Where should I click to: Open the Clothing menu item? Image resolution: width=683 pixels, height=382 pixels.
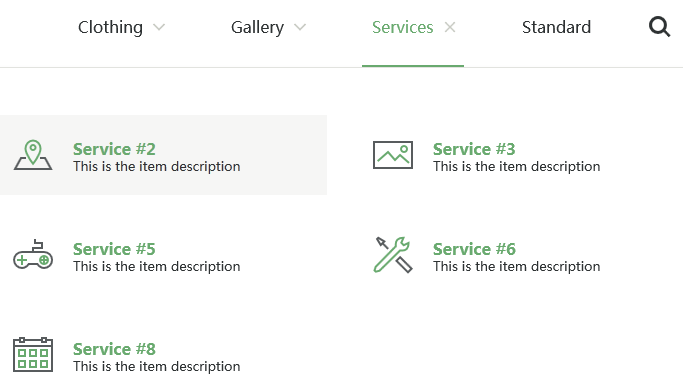pos(110,27)
